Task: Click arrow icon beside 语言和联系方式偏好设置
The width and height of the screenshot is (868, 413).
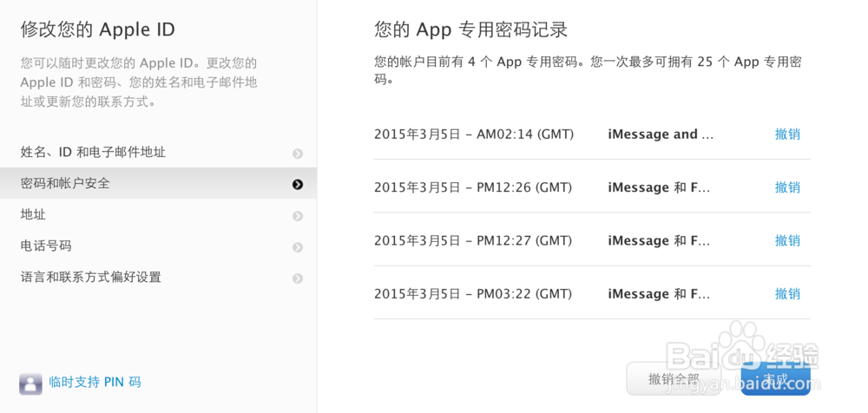Action: [x=298, y=278]
